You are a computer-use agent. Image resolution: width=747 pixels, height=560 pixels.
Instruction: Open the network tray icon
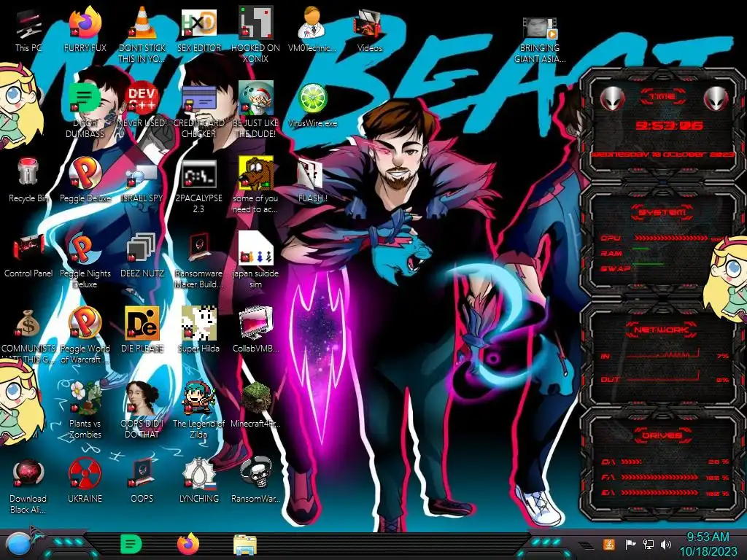(x=649, y=544)
